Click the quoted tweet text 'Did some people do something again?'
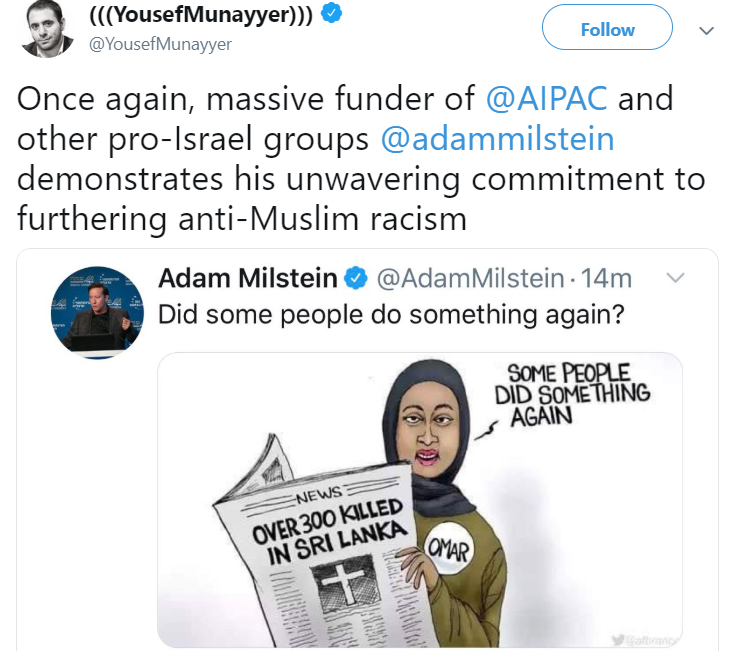The image size is (729, 651). tap(391, 315)
